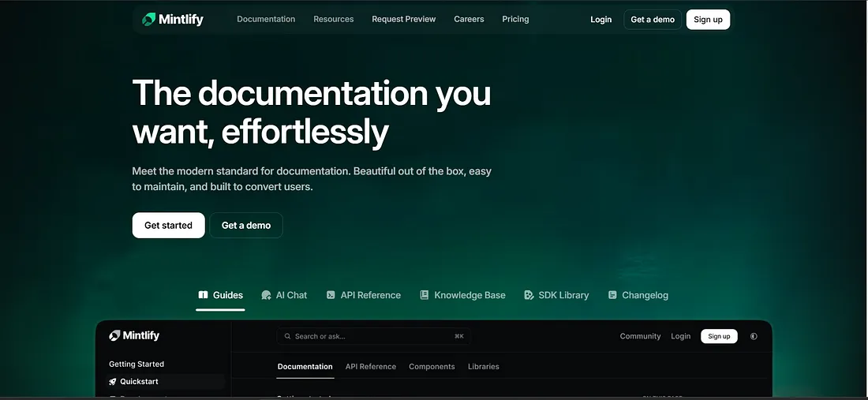The width and height of the screenshot is (868, 400).
Task: Open the Quickstart sidebar item
Action: click(x=165, y=381)
